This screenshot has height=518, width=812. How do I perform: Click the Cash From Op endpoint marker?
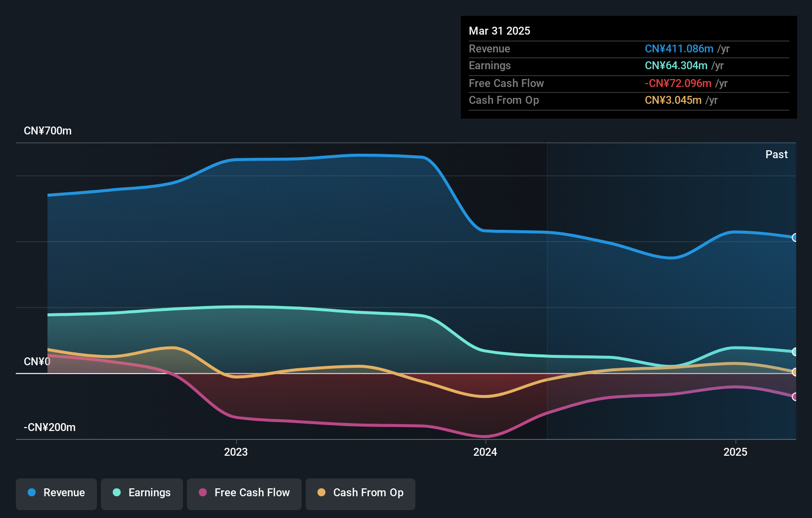(795, 372)
